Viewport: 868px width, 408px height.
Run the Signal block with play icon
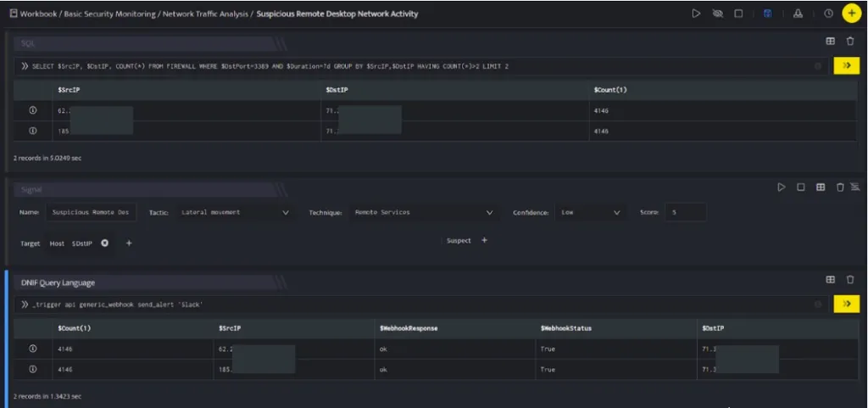781,187
